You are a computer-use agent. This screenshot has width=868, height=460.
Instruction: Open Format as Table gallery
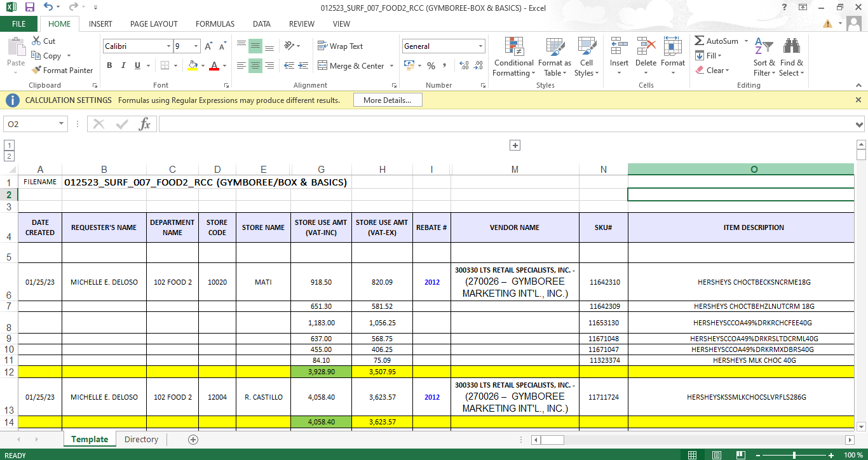pyautogui.click(x=555, y=57)
